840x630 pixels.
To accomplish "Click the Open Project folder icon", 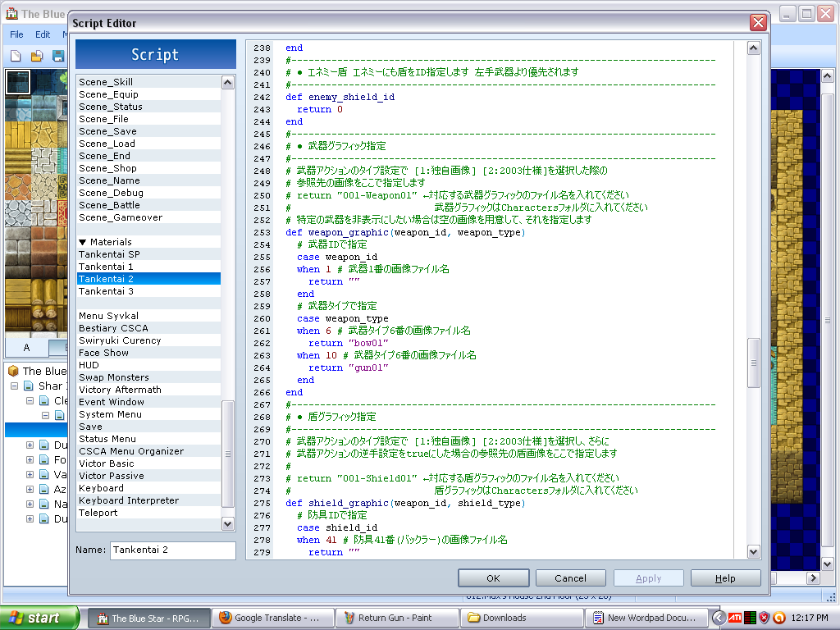I will pos(37,56).
